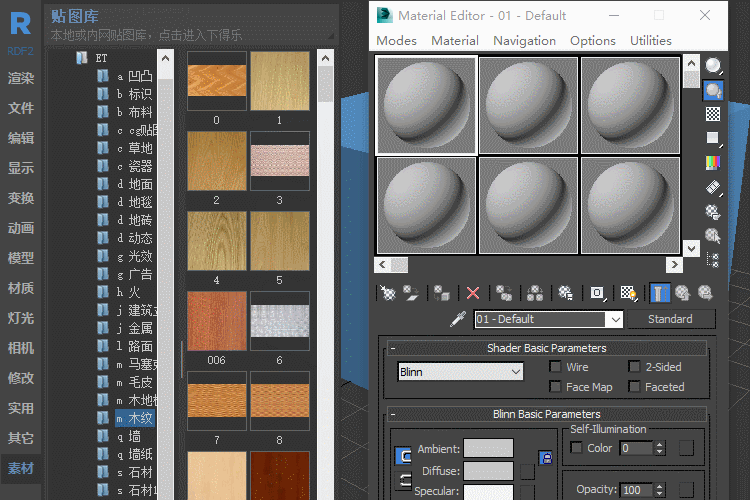Open the Utilities menu

tap(650, 41)
